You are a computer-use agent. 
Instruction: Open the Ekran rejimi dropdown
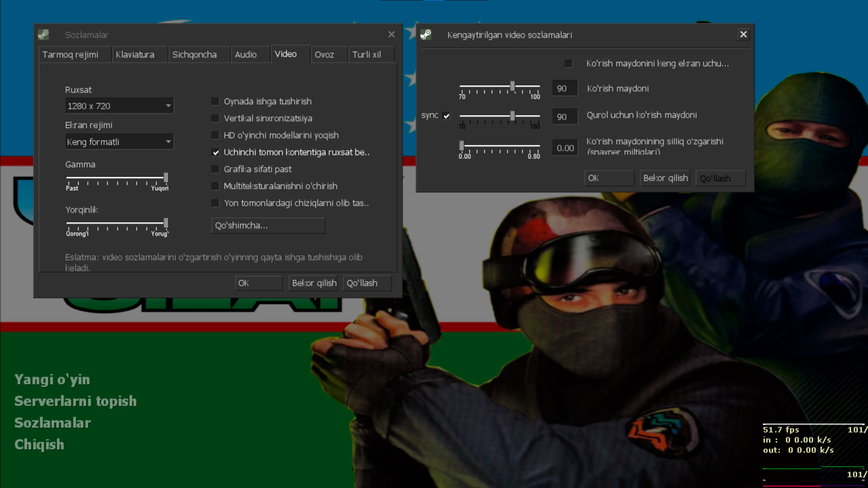pyautogui.click(x=119, y=142)
